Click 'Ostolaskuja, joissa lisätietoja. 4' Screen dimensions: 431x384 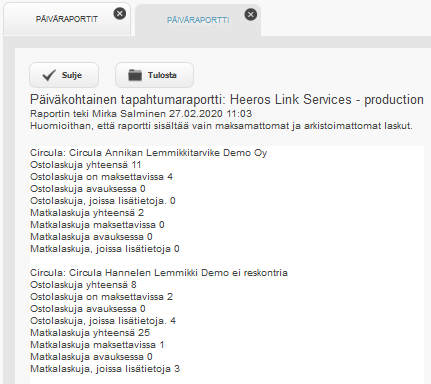click(x=103, y=321)
